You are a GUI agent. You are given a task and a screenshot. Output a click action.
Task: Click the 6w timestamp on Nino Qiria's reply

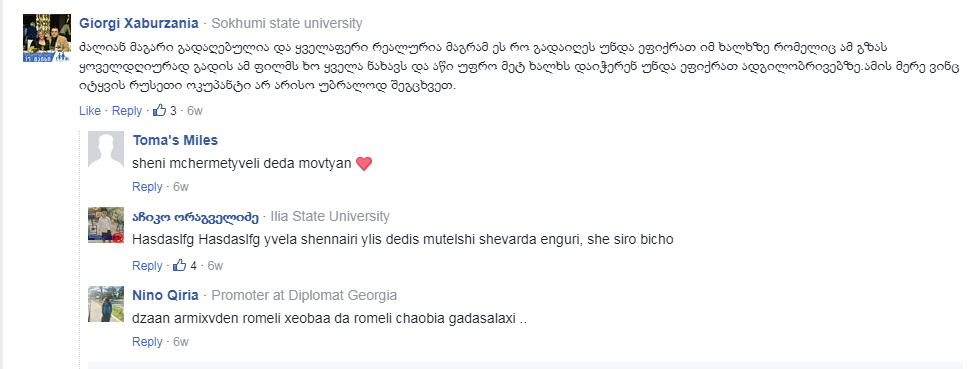[181, 342]
